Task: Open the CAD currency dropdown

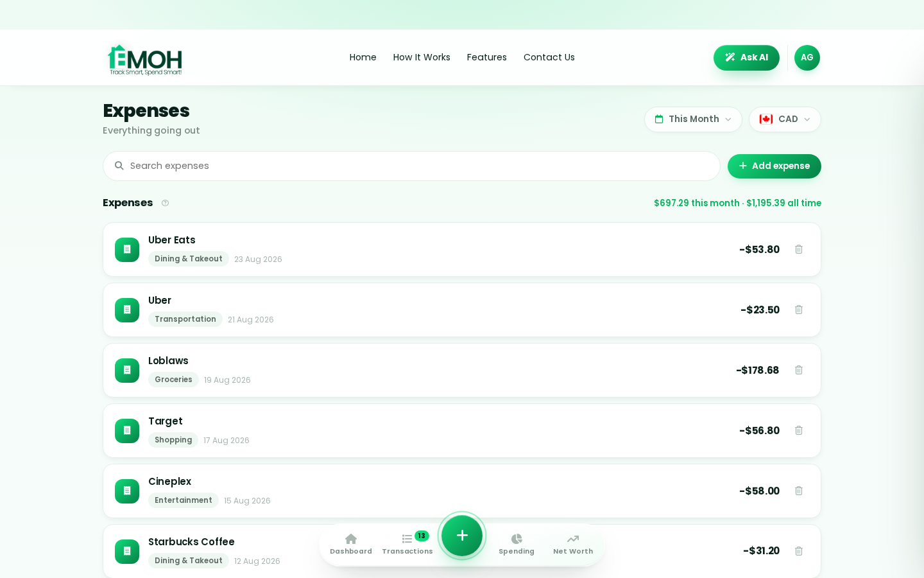Action: [785, 119]
